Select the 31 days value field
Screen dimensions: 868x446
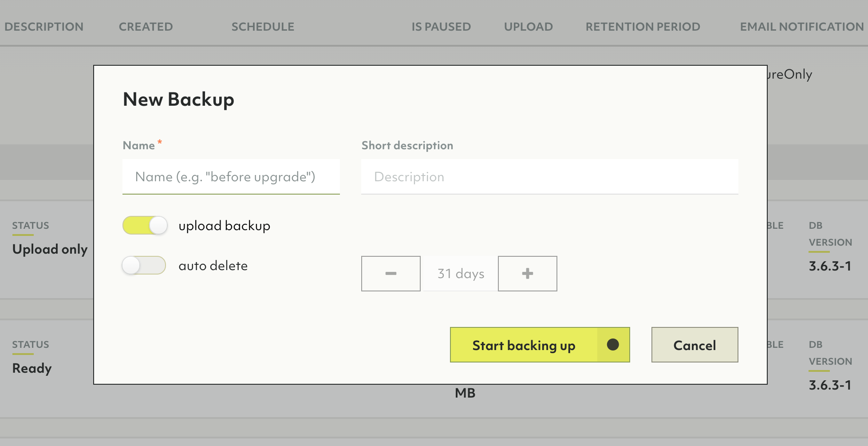[461, 274]
